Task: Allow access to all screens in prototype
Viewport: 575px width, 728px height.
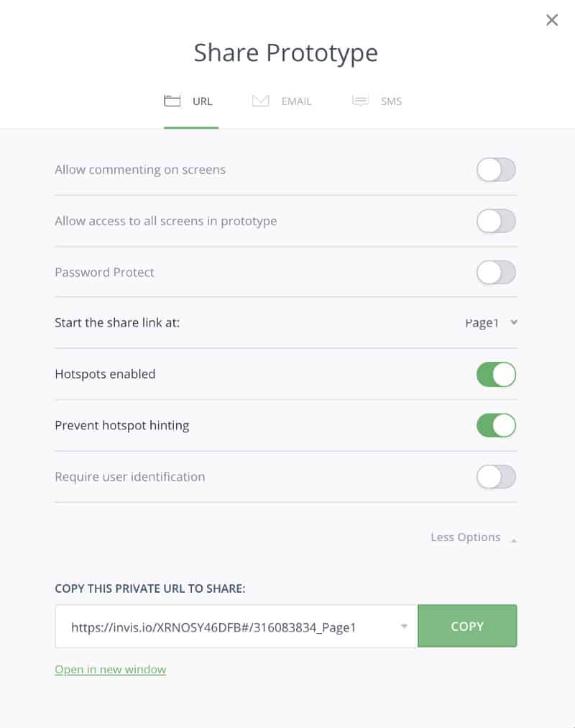Action: pyautogui.click(x=496, y=221)
